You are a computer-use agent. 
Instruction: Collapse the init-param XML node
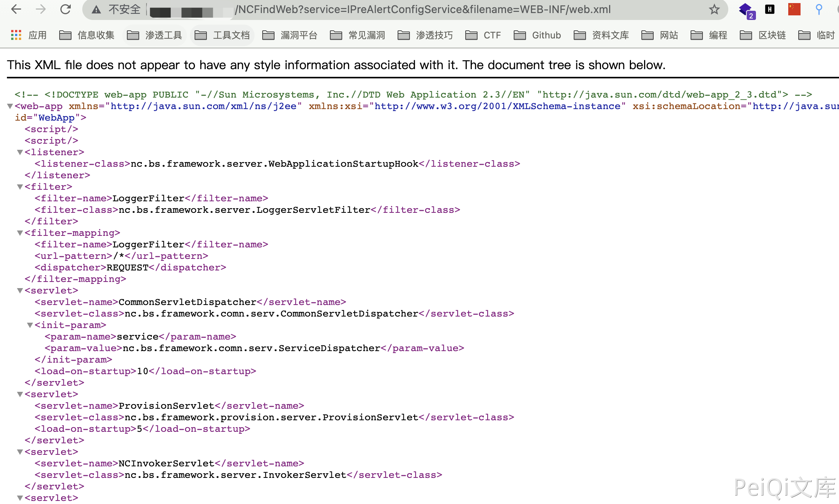[30, 325]
